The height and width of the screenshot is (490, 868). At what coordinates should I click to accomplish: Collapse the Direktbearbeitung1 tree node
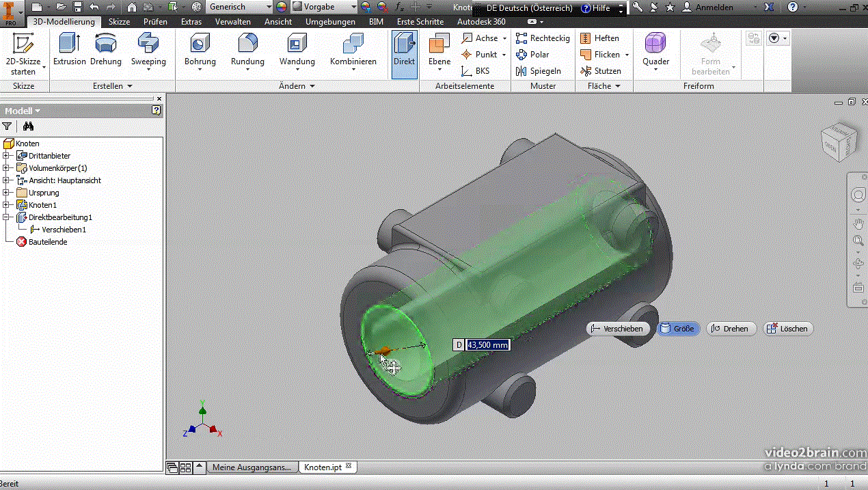tap(6, 217)
